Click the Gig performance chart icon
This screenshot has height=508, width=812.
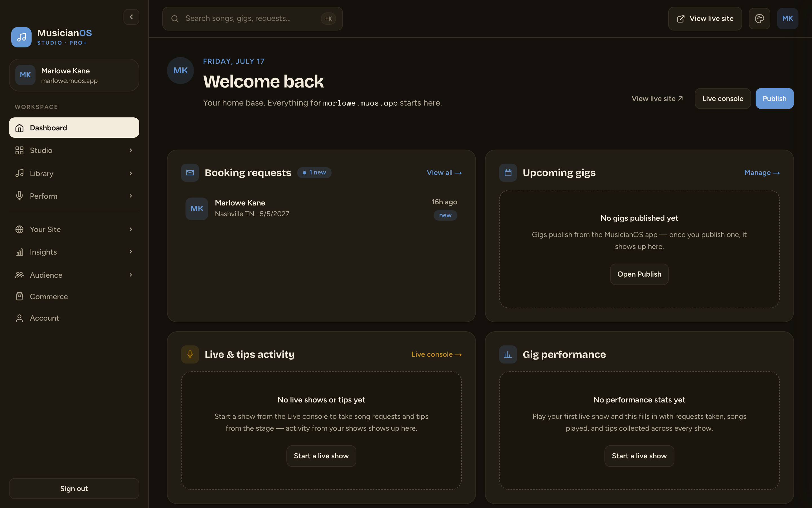tap(508, 354)
